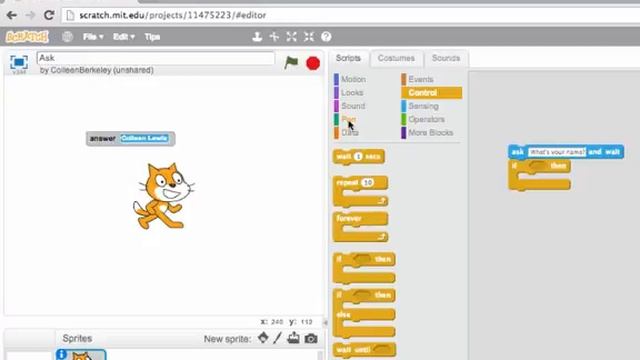
Task: Click the wait seconds number field
Action: pos(358,156)
